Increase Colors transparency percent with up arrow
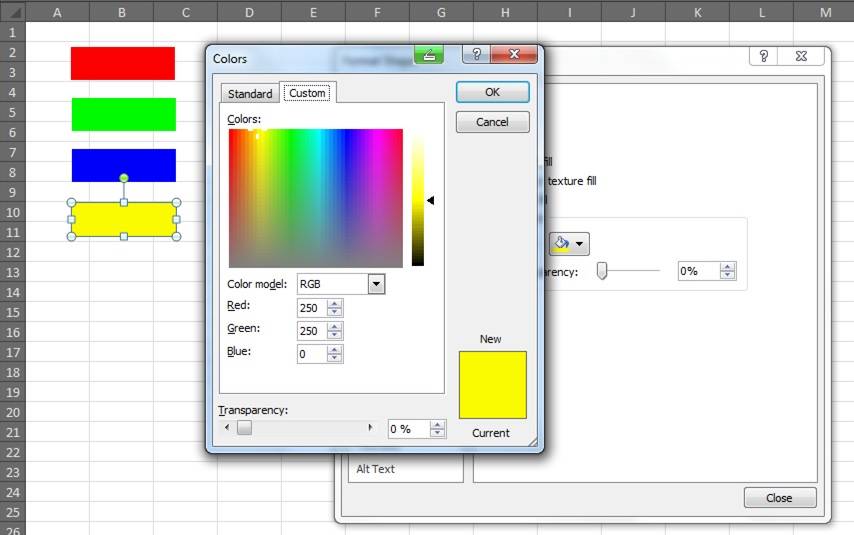854x535 pixels. click(x=437, y=425)
